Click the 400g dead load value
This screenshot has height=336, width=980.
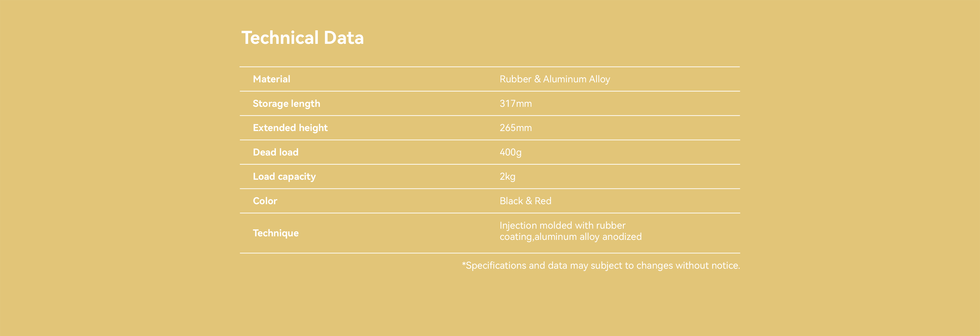click(510, 152)
